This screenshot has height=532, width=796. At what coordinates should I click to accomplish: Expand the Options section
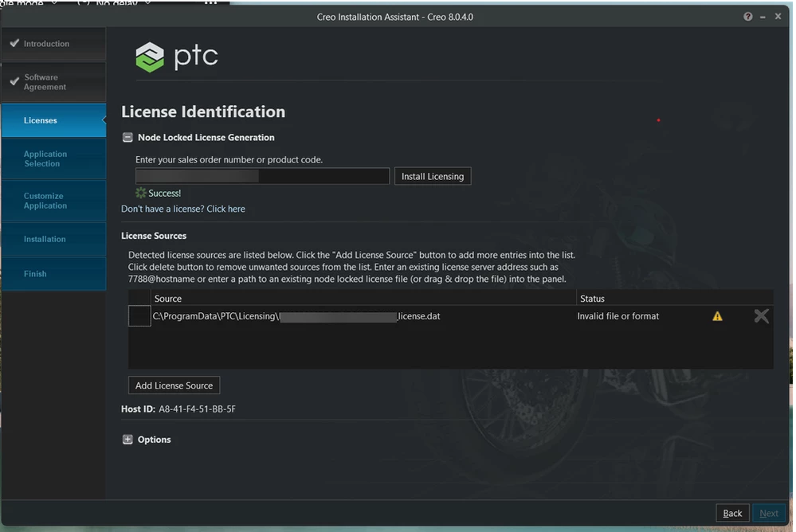point(127,440)
